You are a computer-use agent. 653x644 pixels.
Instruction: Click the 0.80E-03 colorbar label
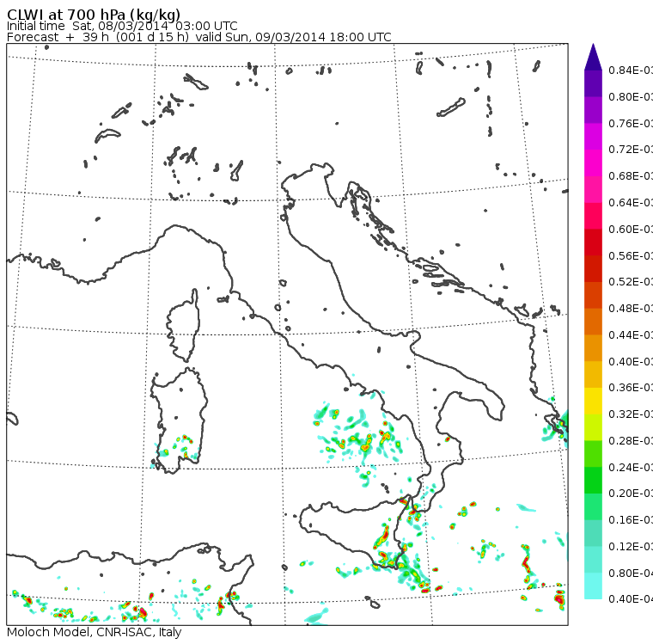coord(631,97)
